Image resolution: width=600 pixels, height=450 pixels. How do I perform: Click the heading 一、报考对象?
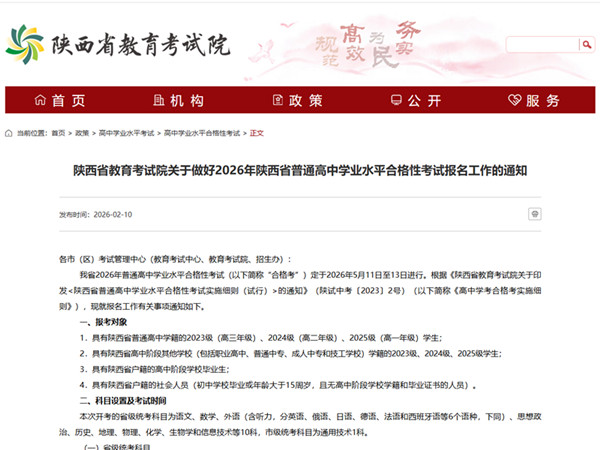(103, 322)
